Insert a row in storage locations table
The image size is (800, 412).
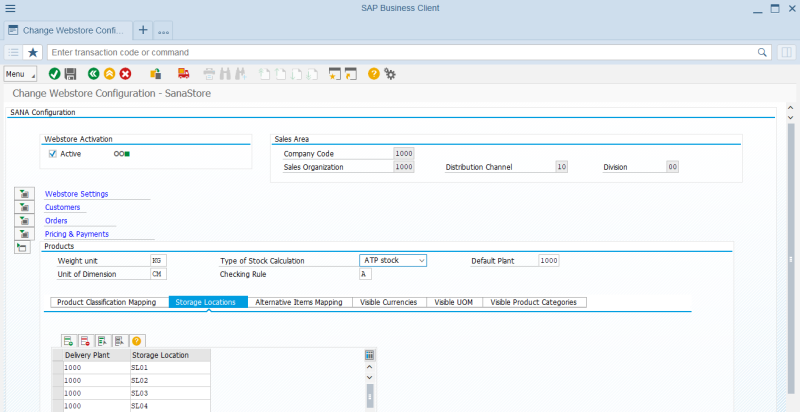tap(69, 341)
